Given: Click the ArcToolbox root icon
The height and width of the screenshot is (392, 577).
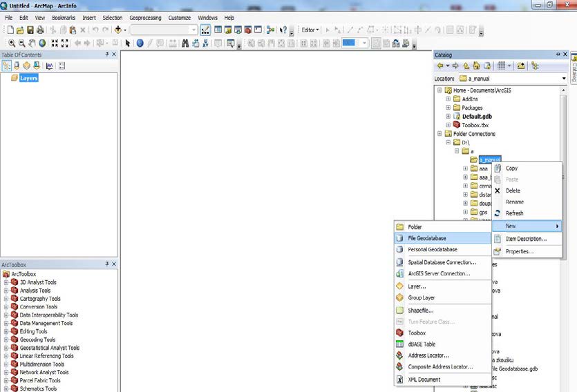Looking at the screenshot, I should click(x=6, y=274).
